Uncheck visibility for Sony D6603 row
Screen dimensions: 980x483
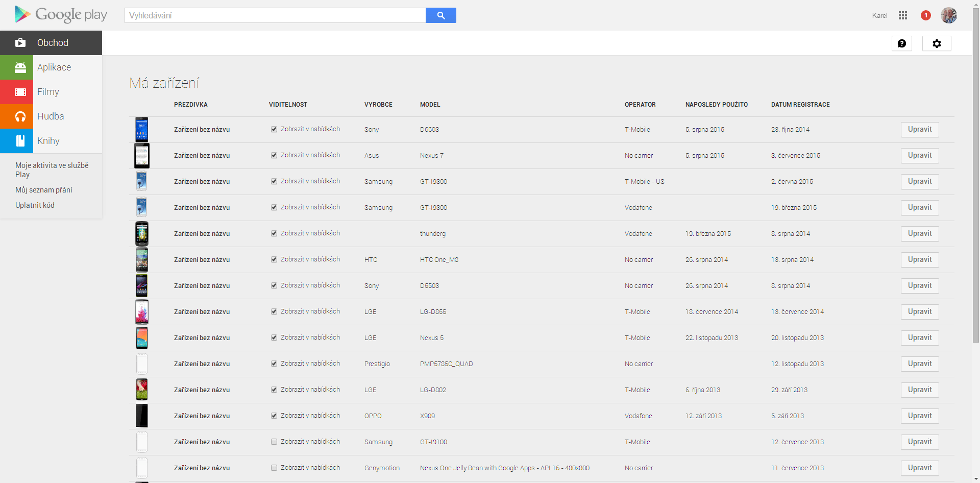click(x=274, y=129)
